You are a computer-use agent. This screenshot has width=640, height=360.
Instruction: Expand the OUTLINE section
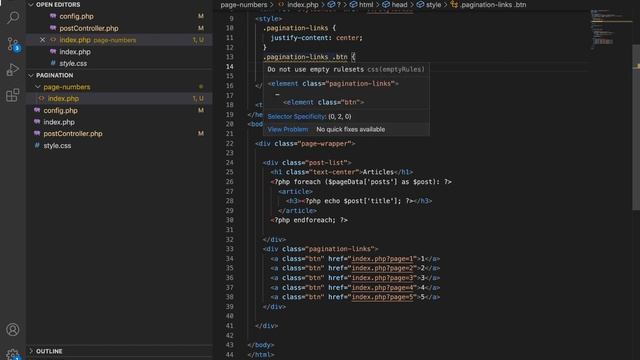click(31, 351)
